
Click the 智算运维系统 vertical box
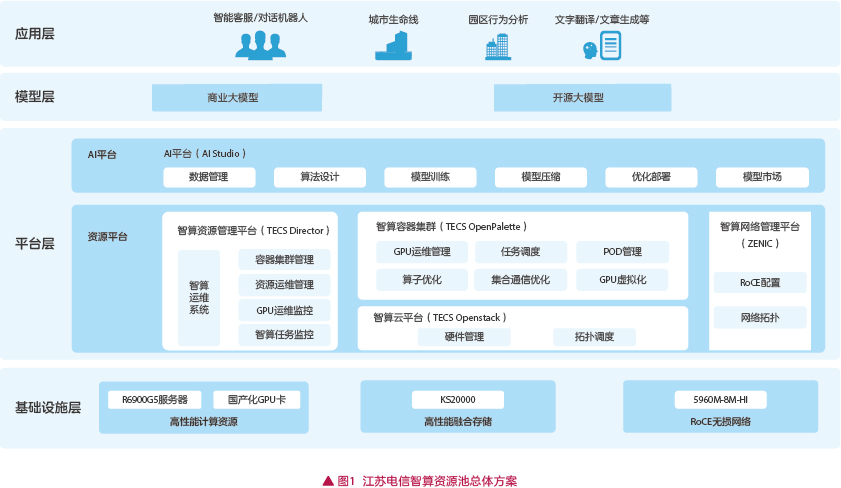[x=199, y=298]
